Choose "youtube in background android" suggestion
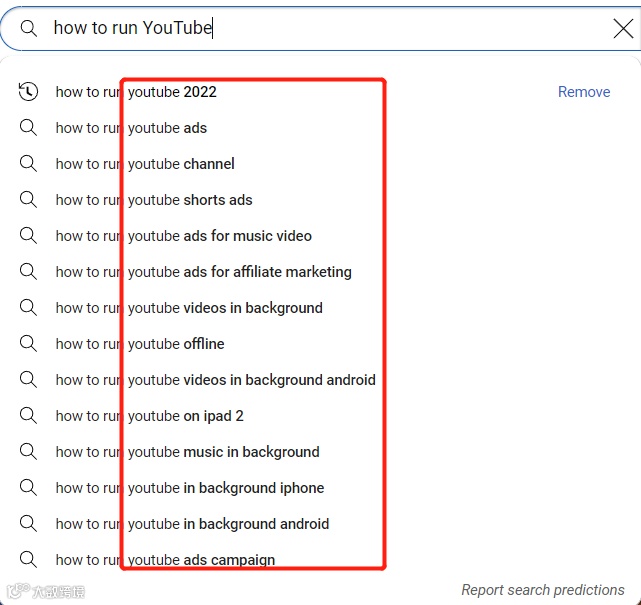The image size is (641, 605). [x=228, y=524]
